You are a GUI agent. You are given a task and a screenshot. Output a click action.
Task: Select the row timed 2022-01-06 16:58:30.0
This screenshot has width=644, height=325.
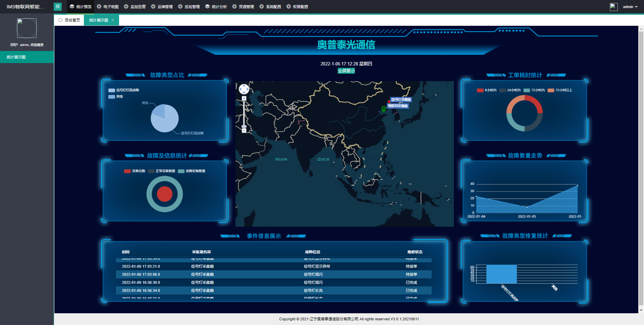click(x=274, y=282)
